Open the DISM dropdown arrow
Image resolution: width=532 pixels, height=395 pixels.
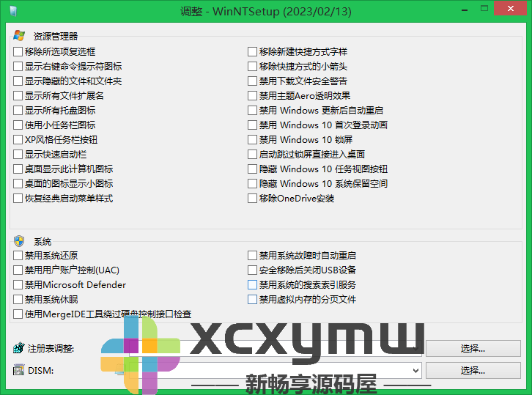pyautogui.click(x=415, y=370)
